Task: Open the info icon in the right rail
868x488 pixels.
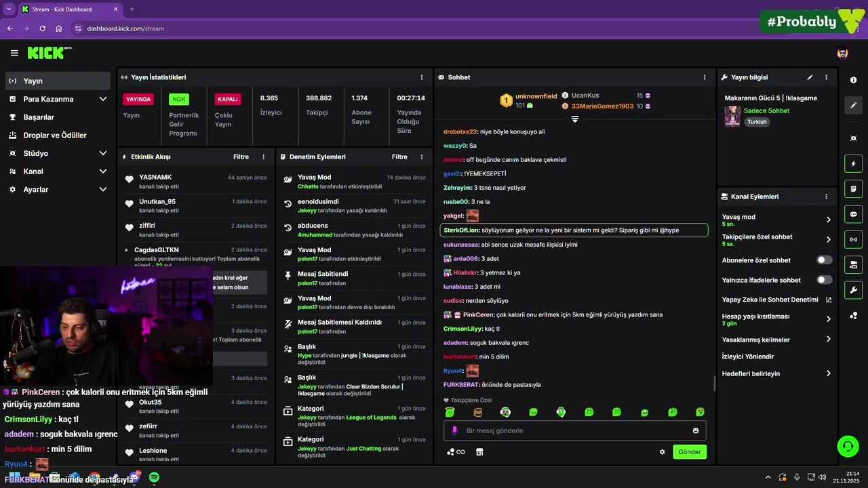Action: pyautogui.click(x=853, y=80)
